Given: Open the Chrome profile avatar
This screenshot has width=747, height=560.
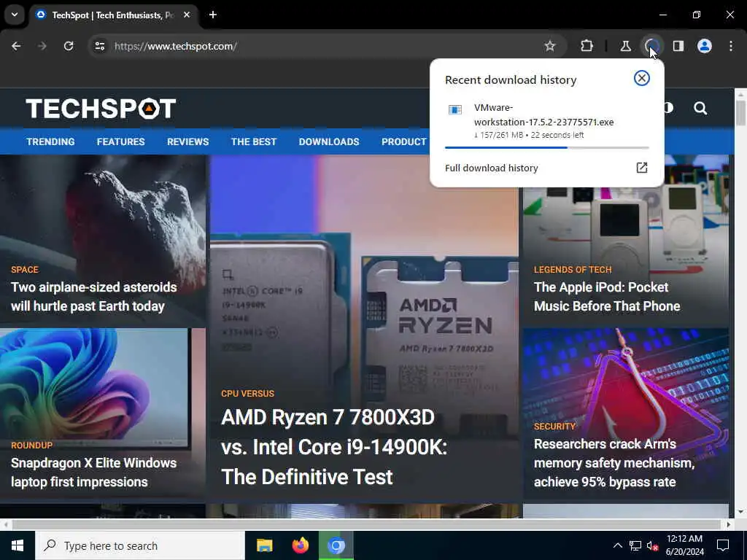Looking at the screenshot, I should coord(705,46).
